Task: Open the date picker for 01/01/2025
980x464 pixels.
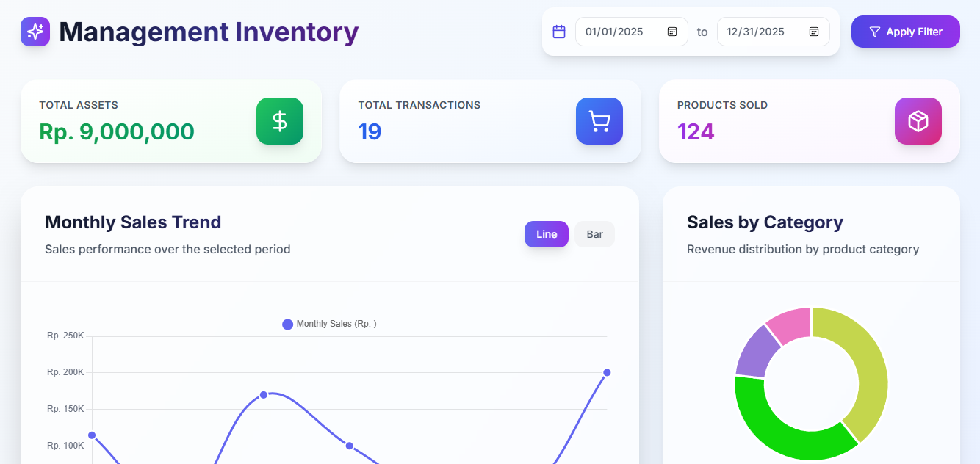Action: [671, 32]
